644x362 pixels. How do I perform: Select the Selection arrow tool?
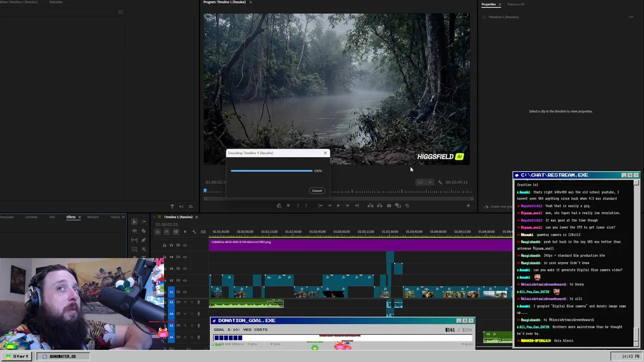pos(134,222)
